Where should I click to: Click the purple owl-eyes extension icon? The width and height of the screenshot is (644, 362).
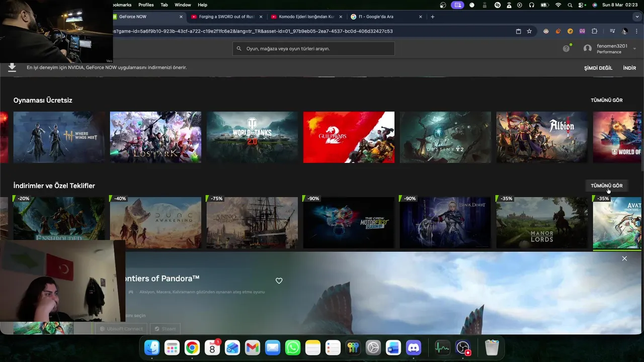(x=582, y=31)
